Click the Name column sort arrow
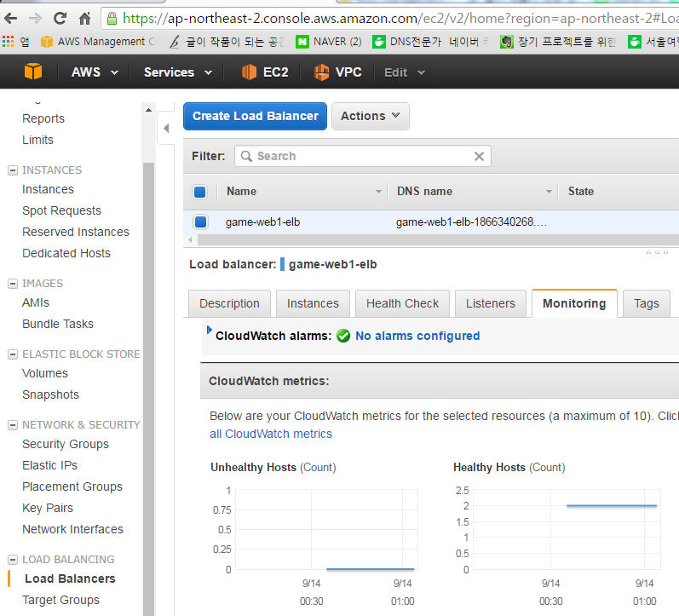Screen dimensions: 679x616 click(x=378, y=192)
